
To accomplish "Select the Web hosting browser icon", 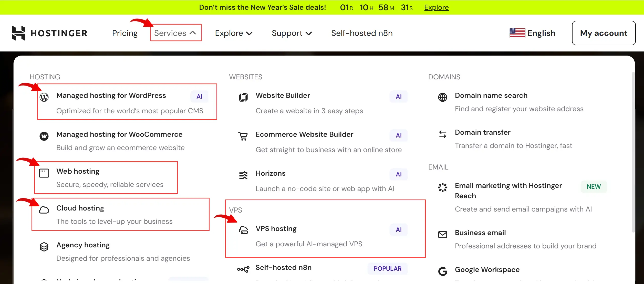I will click(44, 173).
